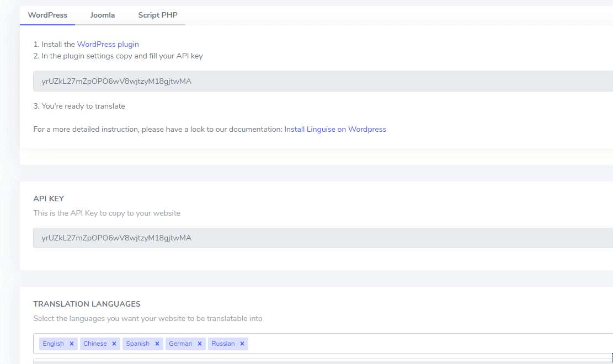The height and width of the screenshot is (364, 613).
Task: Click the English language tag label
Action: coord(53,344)
